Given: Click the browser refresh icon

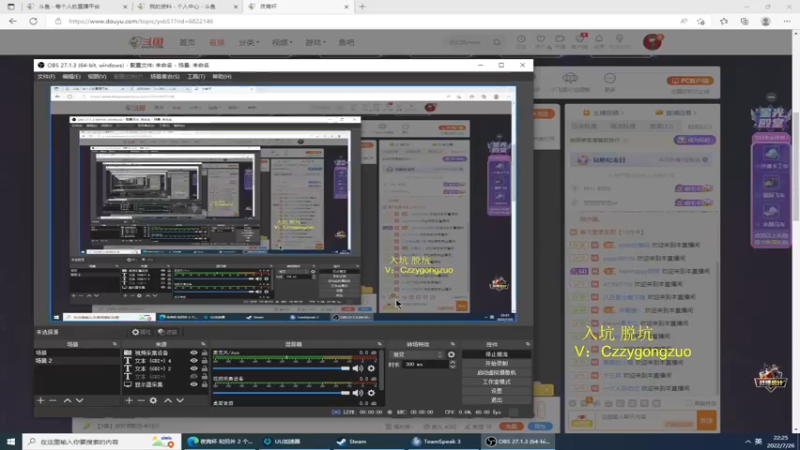Looking at the screenshot, I should point(33,21).
